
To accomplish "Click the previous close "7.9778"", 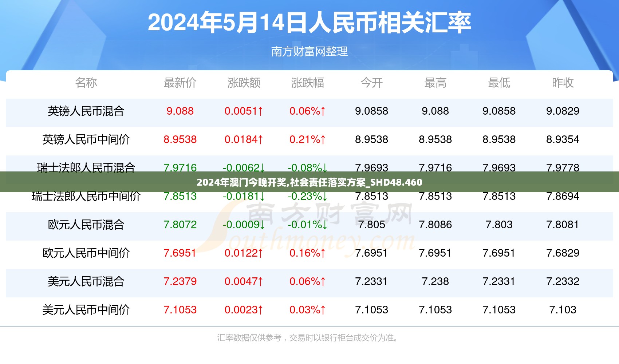I will coord(563,167).
